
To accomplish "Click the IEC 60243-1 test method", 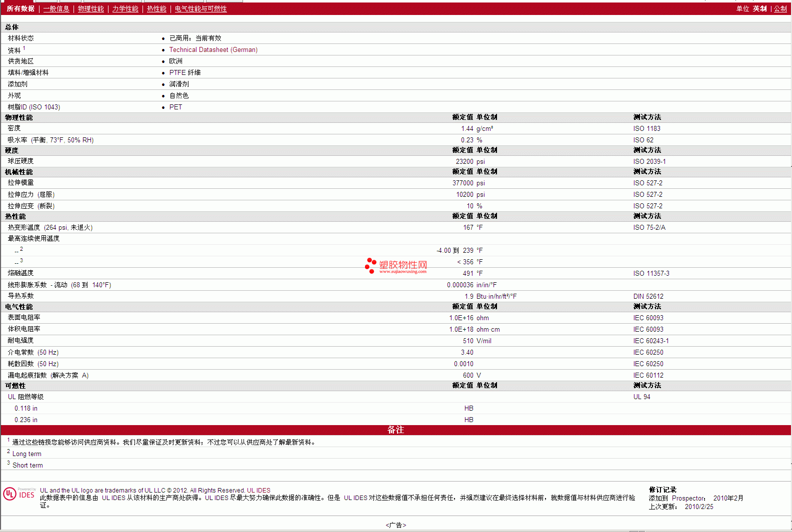I will pos(651,341).
